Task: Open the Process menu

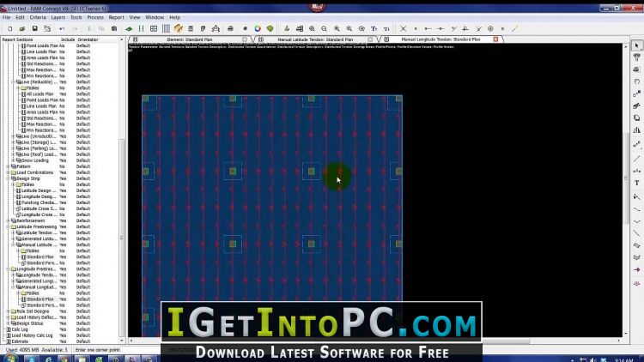Action: click(95, 18)
